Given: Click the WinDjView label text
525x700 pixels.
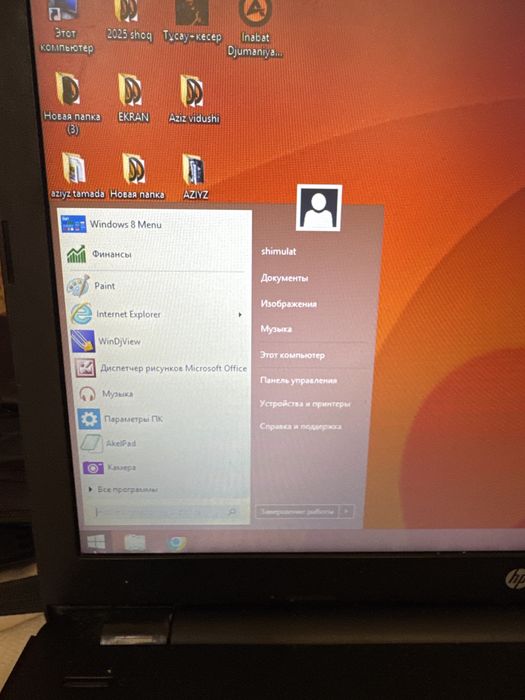Looking at the screenshot, I should point(119,342).
